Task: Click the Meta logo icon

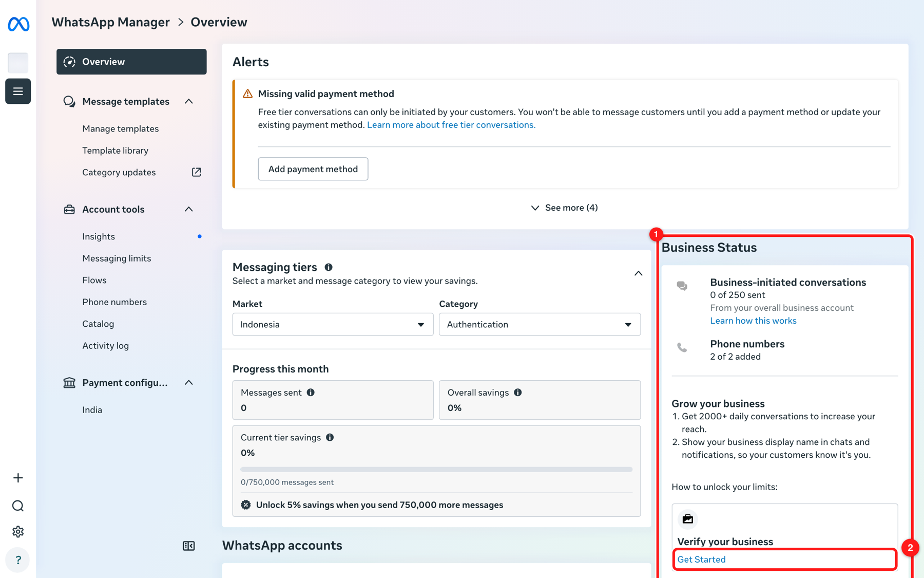Action: point(18,24)
